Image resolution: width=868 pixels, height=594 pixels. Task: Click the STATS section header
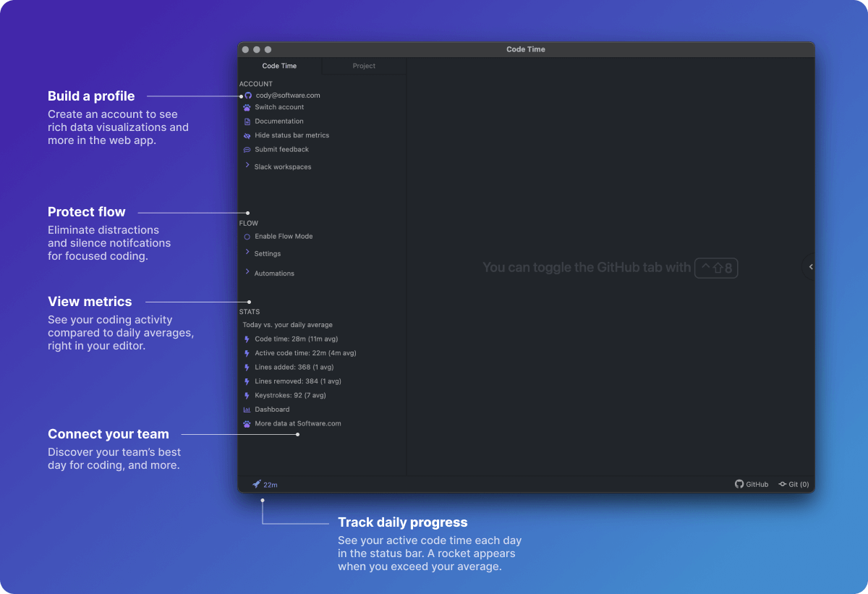[250, 312]
